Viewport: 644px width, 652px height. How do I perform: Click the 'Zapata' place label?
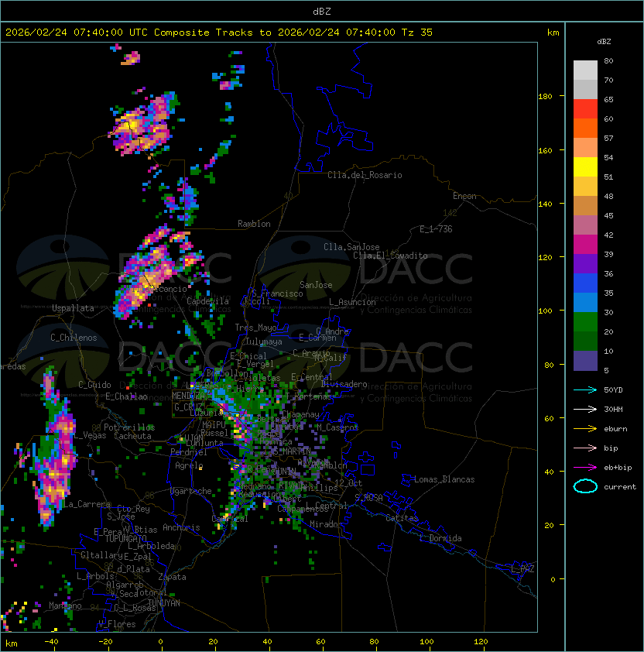172,577
